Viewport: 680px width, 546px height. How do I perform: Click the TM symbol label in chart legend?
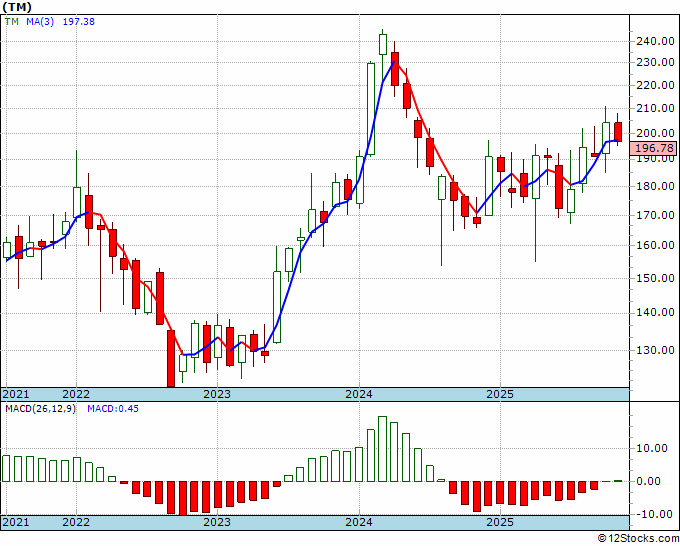point(12,22)
